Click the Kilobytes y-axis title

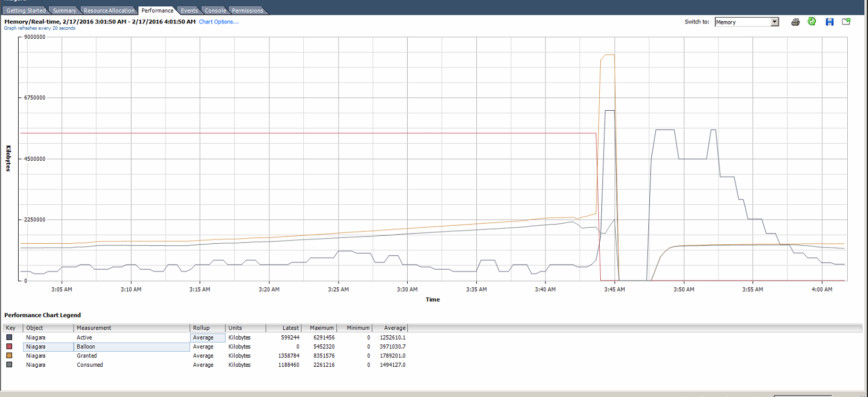(x=8, y=158)
